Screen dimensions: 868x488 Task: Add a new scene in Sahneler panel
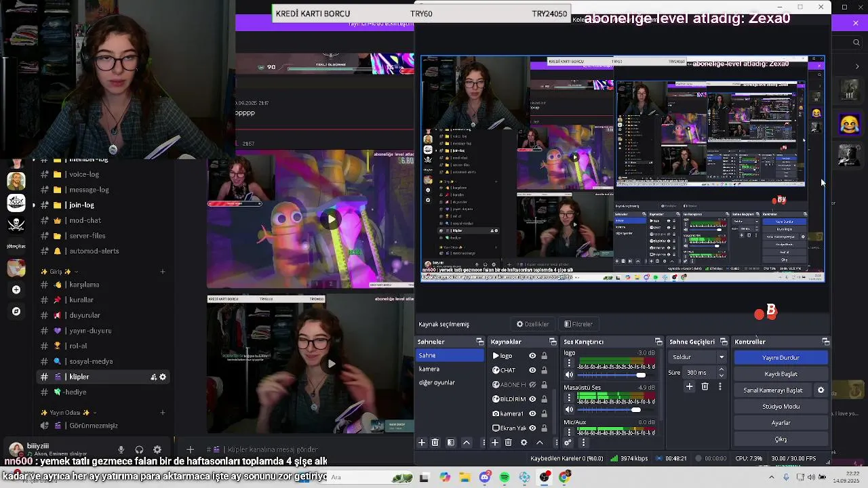[422, 443]
